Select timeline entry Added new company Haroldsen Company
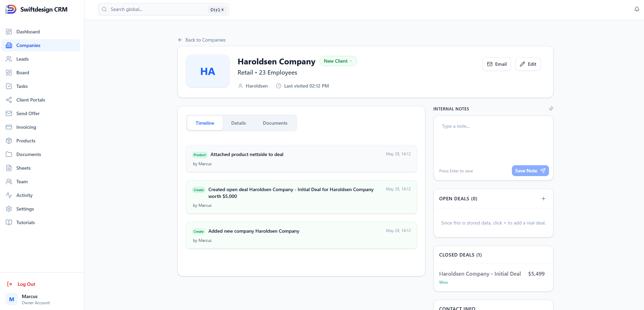Image resolution: width=644 pixels, height=310 pixels. tap(301, 235)
